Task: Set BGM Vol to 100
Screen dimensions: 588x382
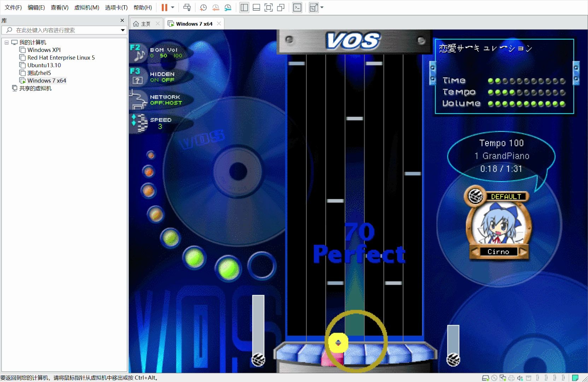Action: (178, 56)
